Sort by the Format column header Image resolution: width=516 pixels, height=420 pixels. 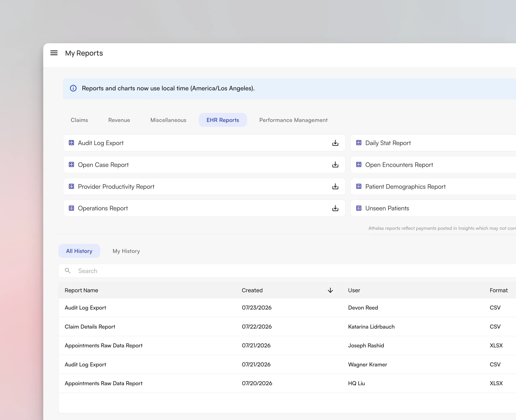498,290
